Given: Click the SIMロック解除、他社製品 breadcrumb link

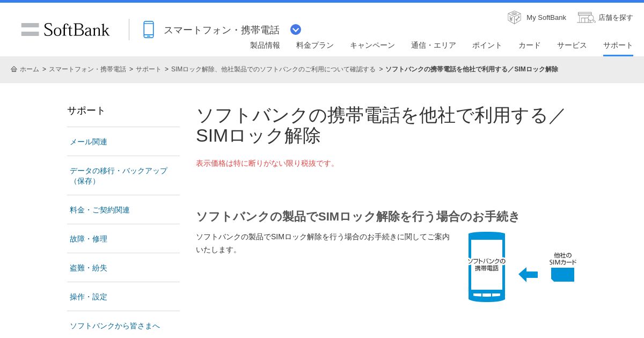Looking at the screenshot, I should (x=273, y=69).
